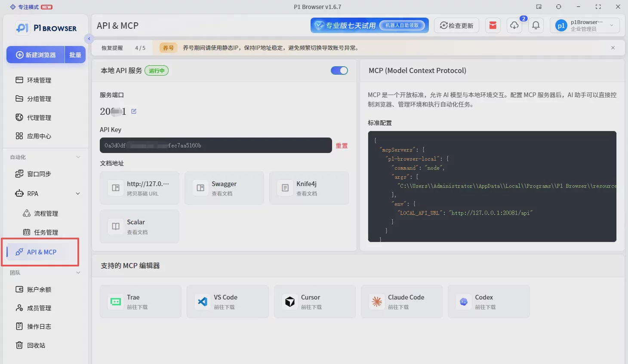The height and width of the screenshot is (364, 628).
Task: Click the 养号 tag in notice bar
Action: (x=168, y=48)
